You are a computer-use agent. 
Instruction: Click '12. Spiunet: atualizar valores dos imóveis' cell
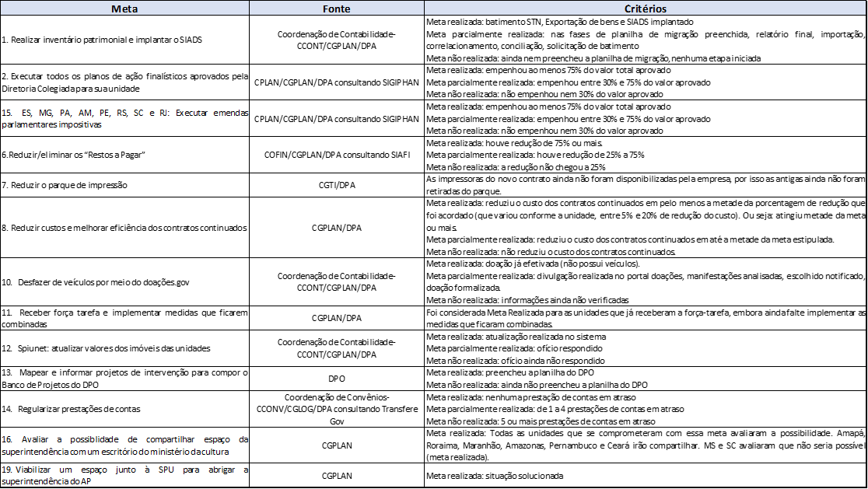pyautogui.click(x=124, y=348)
